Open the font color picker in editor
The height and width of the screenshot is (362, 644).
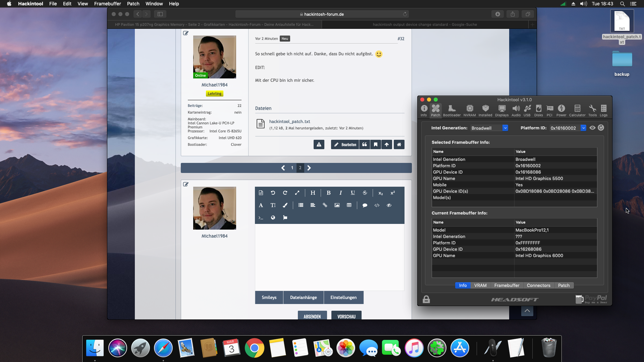(285, 205)
